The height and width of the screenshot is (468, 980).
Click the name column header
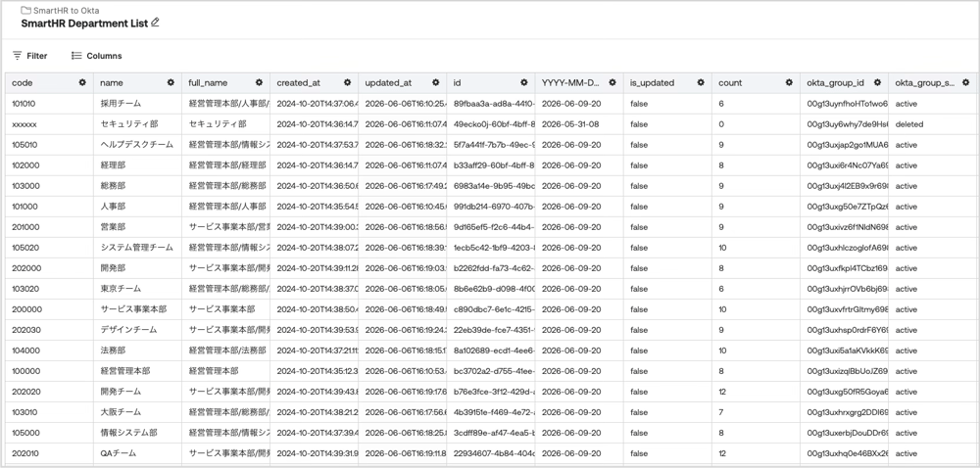click(x=137, y=83)
